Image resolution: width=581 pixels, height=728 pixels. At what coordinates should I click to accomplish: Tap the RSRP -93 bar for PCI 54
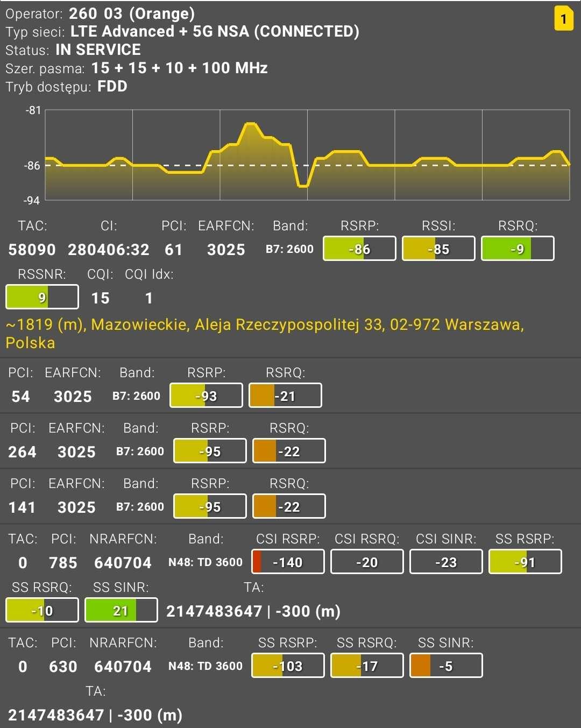pos(206,395)
